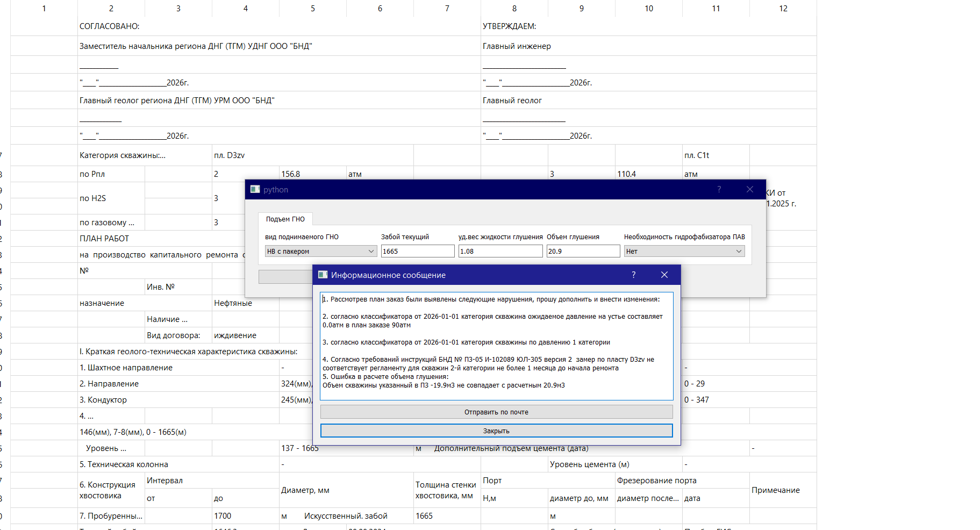980x530 pixels.
Task: Click the 110.4 pressure cell
Action: [x=649, y=174]
